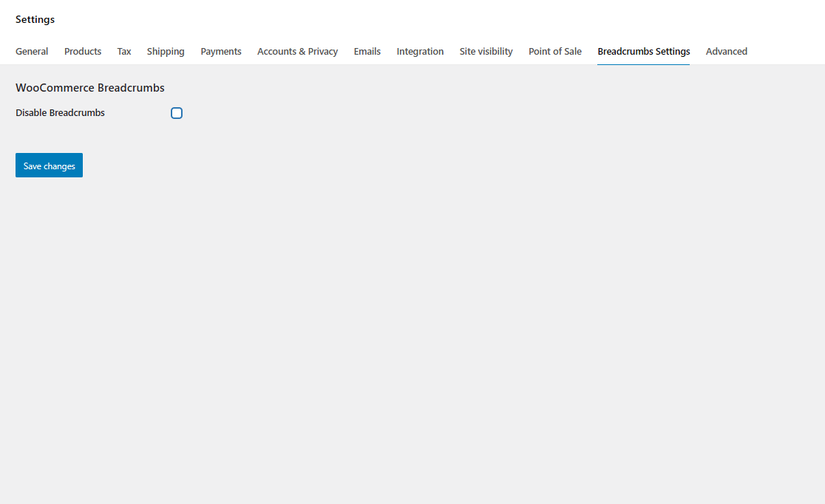Open the Payments tab

[221, 52]
